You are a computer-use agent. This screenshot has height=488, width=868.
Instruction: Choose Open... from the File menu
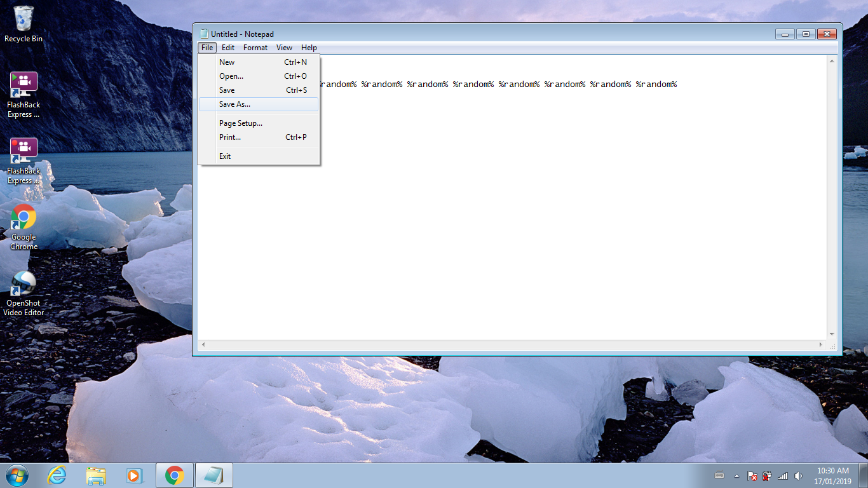click(x=259, y=76)
